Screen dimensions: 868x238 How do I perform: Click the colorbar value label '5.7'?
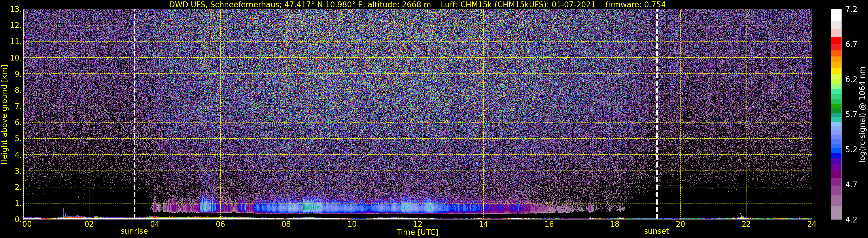[851, 115]
